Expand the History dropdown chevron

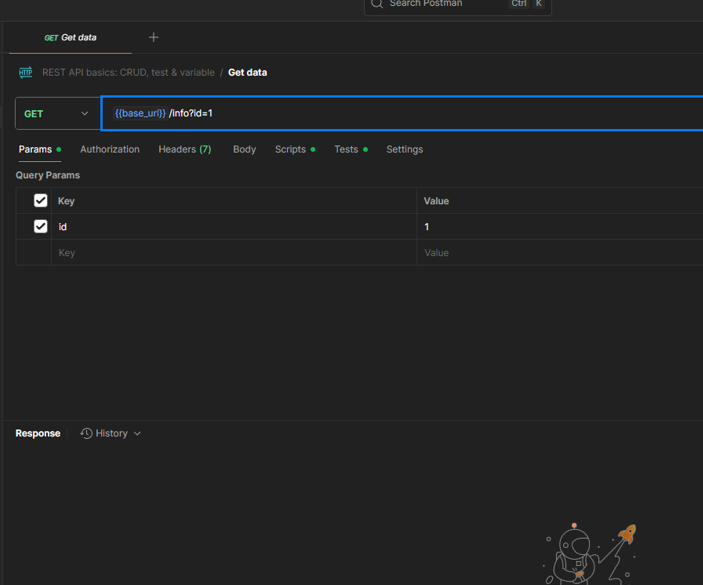[137, 434]
